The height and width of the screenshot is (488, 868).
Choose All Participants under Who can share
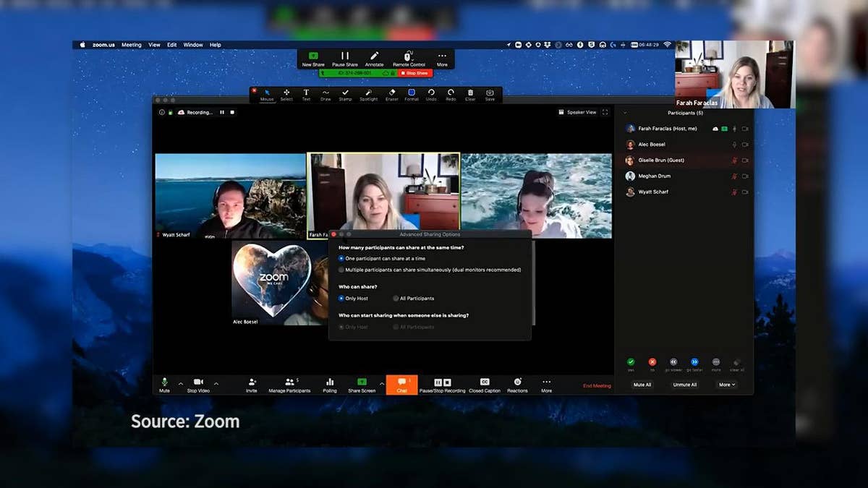[396, 298]
